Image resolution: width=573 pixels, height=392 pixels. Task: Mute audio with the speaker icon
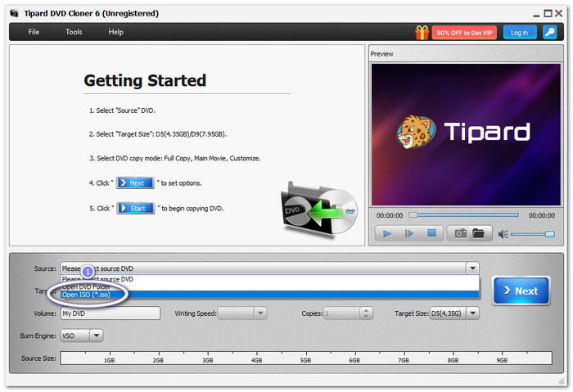(x=503, y=234)
